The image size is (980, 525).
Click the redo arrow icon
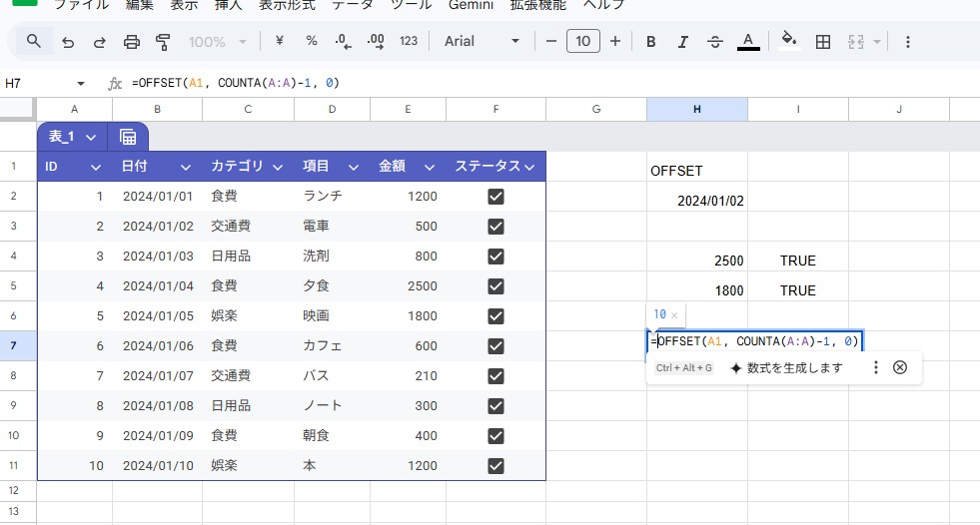(100, 42)
